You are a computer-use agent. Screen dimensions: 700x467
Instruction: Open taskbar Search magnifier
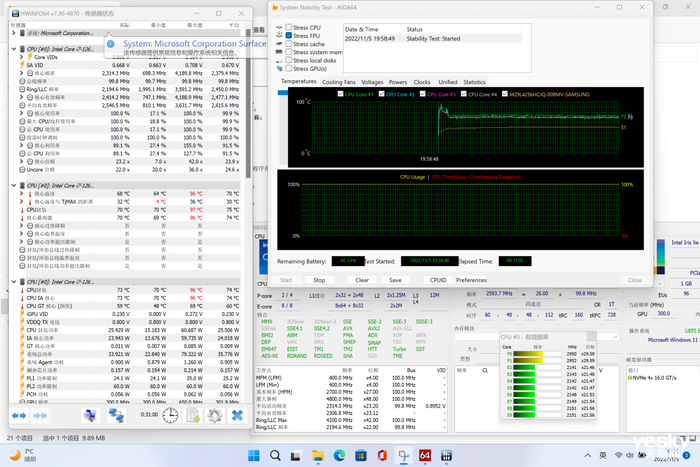(x=275, y=455)
